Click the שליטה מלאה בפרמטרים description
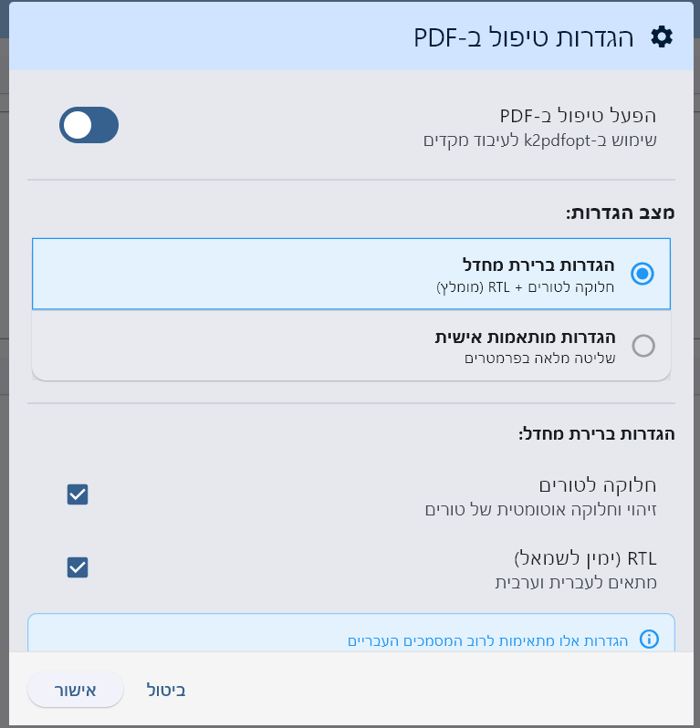This screenshot has height=728, width=700. (x=539, y=359)
